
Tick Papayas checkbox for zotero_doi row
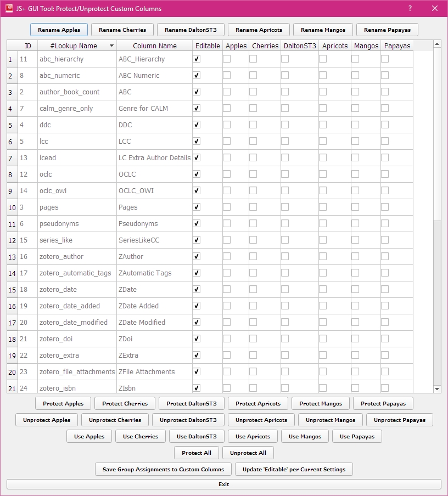(385, 339)
